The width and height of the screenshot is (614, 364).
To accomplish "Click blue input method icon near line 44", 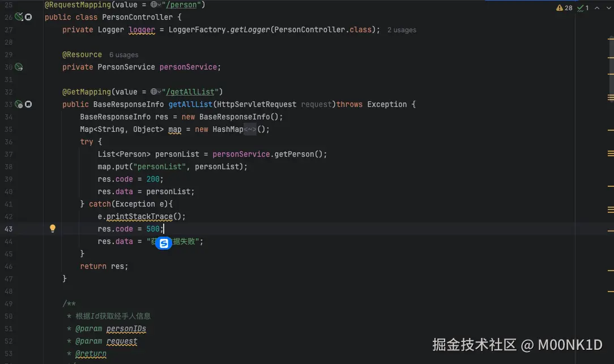I will click(163, 242).
